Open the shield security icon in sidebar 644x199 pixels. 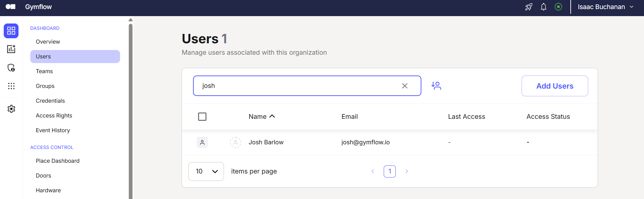click(x=11, y=68)
